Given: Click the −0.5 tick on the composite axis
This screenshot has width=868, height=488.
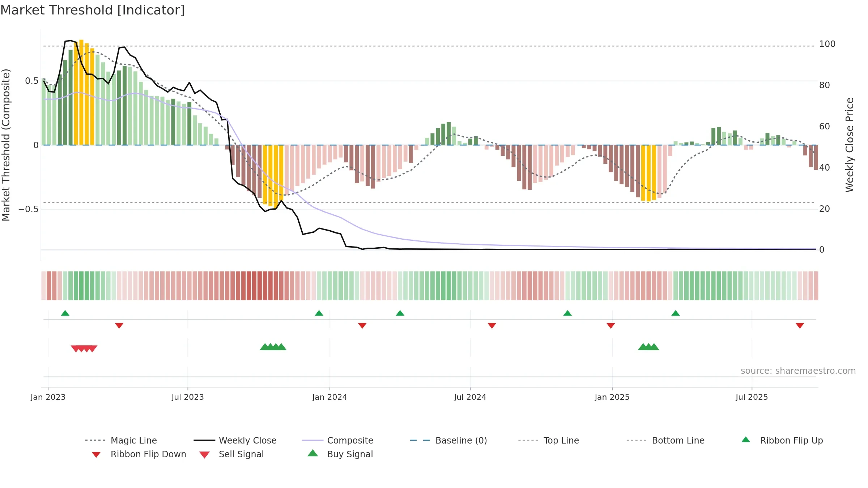Looking at the screenshot, I should (29, 209).
